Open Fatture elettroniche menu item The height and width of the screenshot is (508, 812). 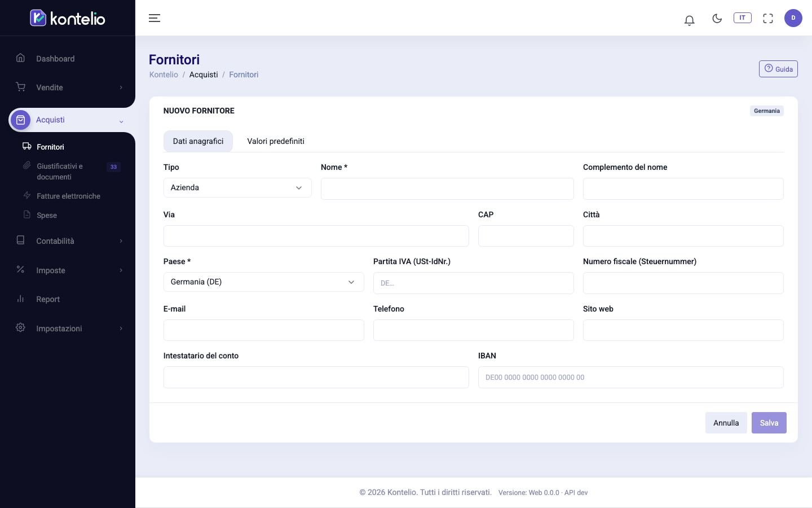68,196
